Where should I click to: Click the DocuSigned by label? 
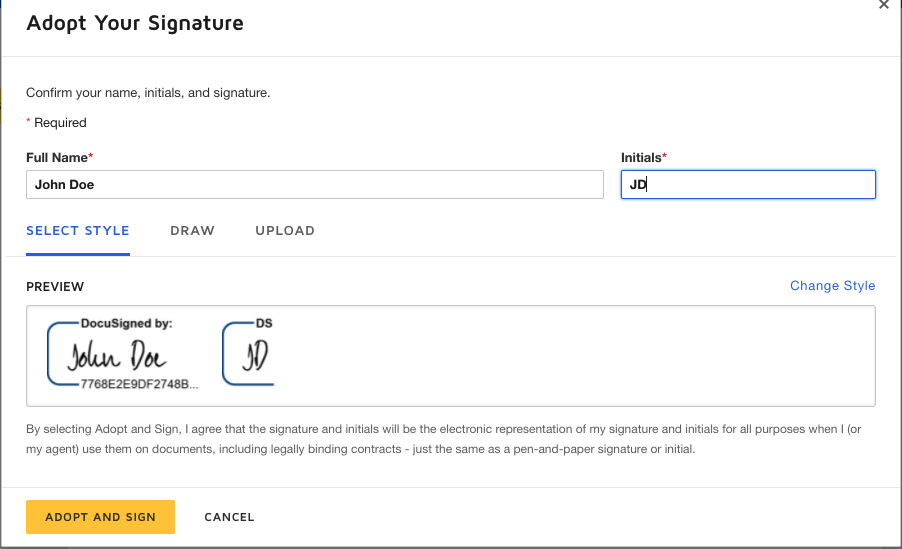(x=126, y=324)
